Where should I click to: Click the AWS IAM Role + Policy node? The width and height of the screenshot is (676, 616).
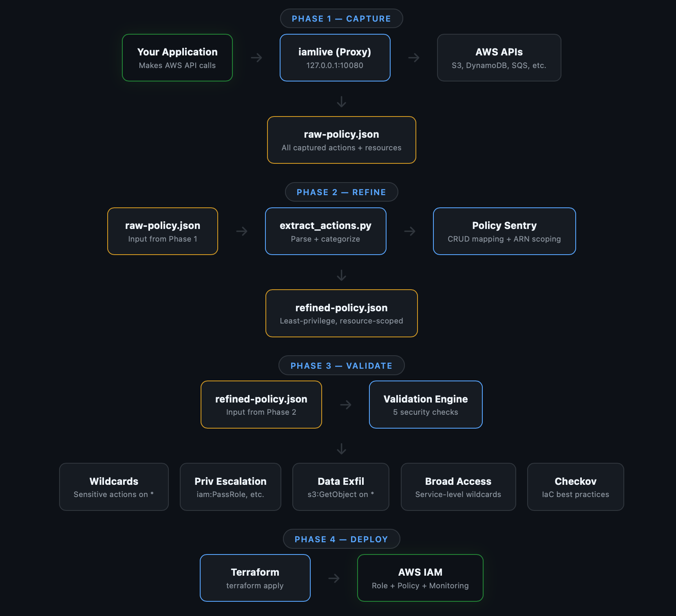pos(420,578)
